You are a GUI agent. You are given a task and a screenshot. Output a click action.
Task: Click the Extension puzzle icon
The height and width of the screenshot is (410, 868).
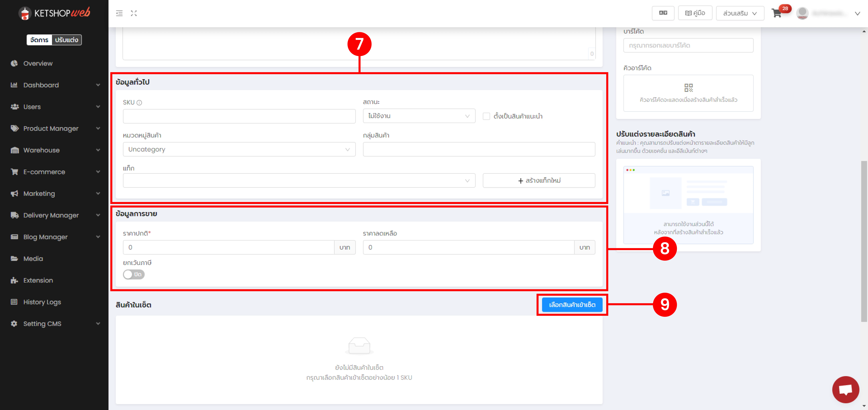tap(14, 280)
